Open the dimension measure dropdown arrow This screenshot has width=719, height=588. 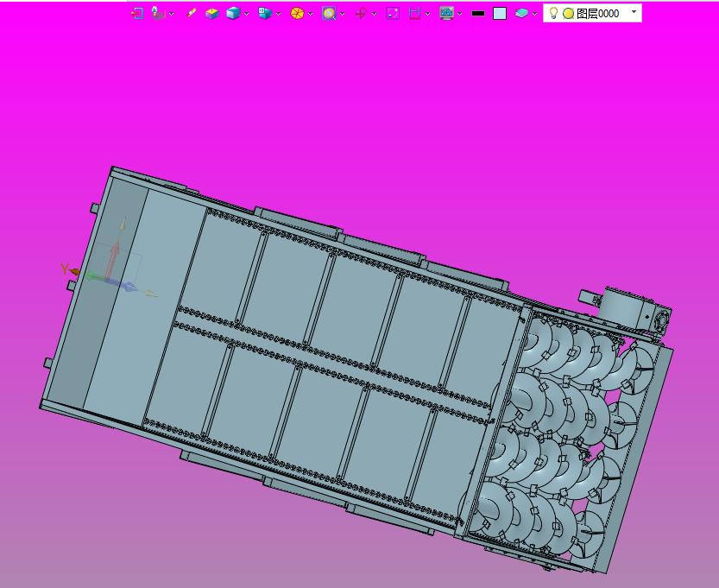[427, 14]
